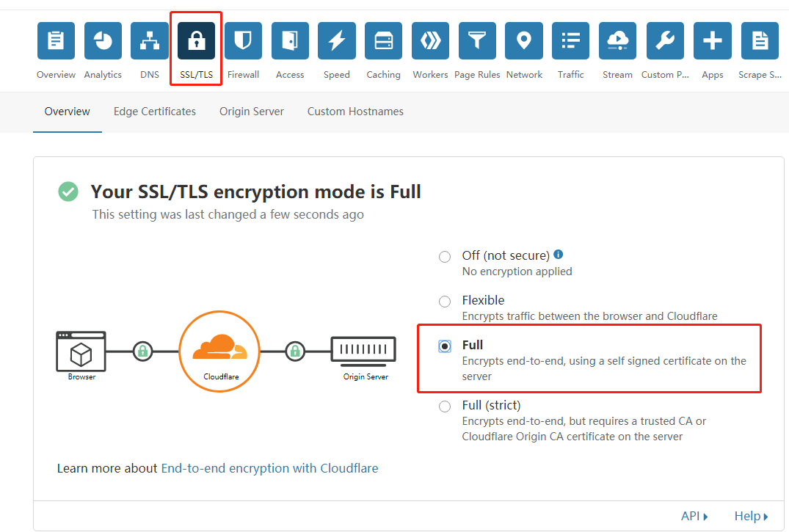Open the DNS network icon
The image size is (789, 532).
tap(150, 40)
